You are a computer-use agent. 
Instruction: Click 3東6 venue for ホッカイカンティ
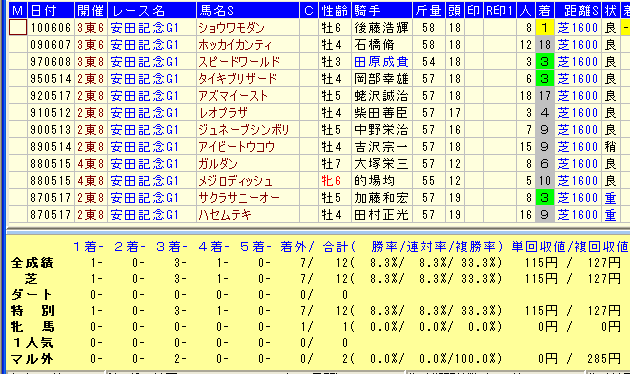[x=91, y=45]
